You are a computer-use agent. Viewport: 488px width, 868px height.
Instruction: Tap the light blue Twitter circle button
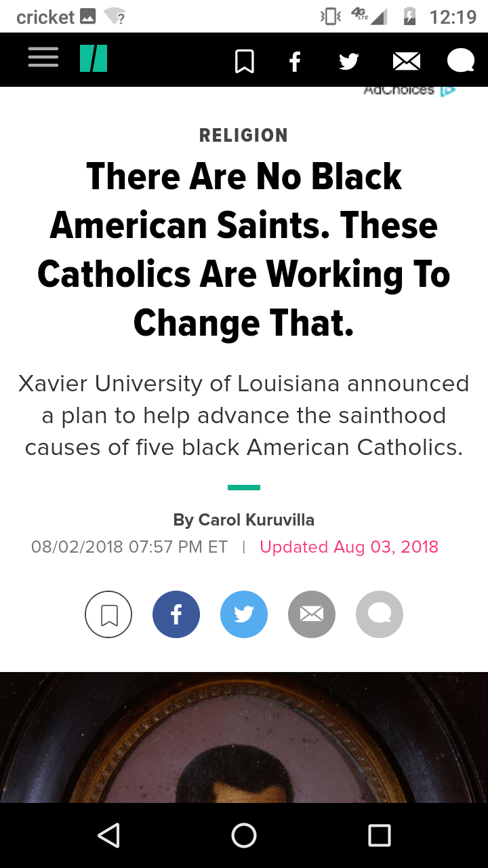tap(244, 614)
